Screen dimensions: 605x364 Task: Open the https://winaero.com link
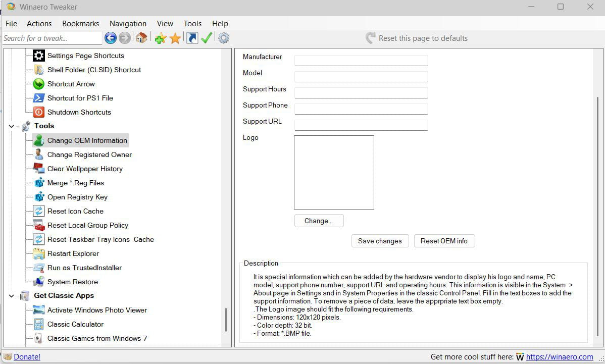pyautogui.click(x=560, y=356)
